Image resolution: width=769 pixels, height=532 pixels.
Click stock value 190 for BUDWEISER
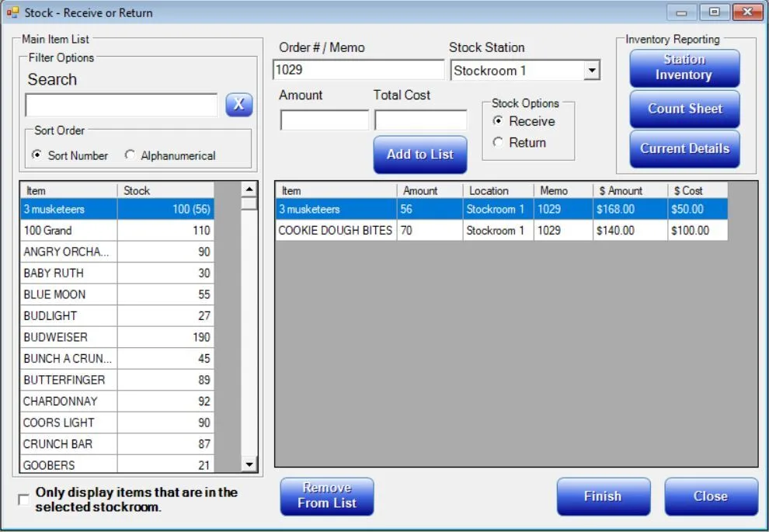click(x=165, y=337)
